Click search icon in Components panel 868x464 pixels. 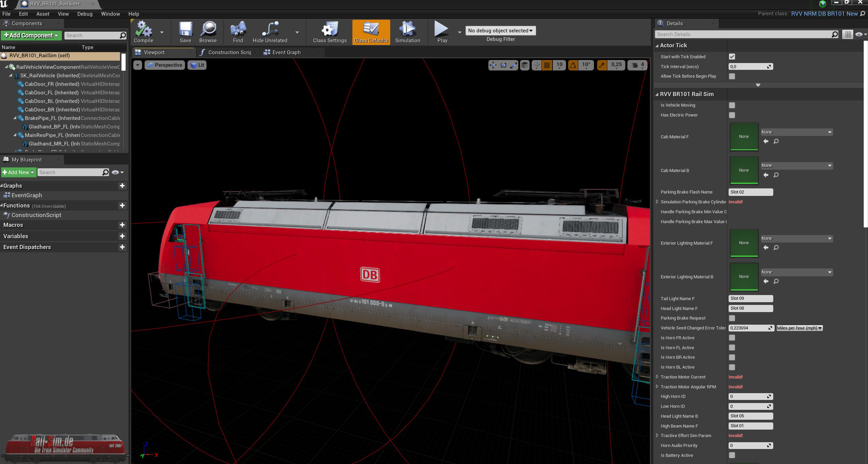pyautogui.click(x=123, y=35)
